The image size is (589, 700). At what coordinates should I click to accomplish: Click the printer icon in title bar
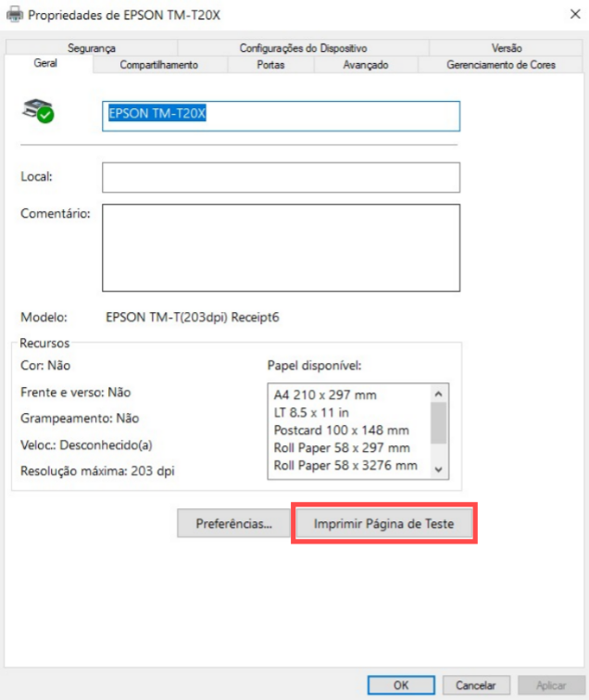pyautogui.click(x=15, y=15)
